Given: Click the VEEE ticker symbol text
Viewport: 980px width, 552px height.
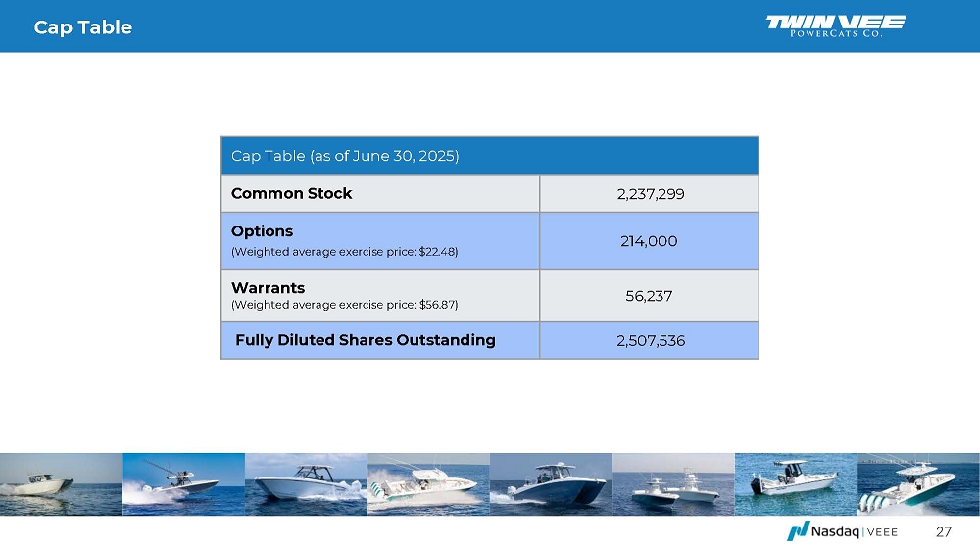Looking at the screenshot, I should [x=878, y=532].
